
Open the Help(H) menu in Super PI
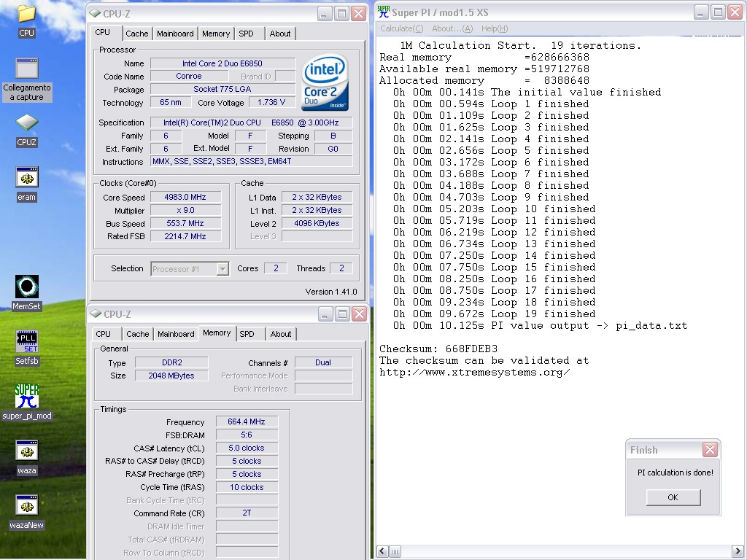495,28
